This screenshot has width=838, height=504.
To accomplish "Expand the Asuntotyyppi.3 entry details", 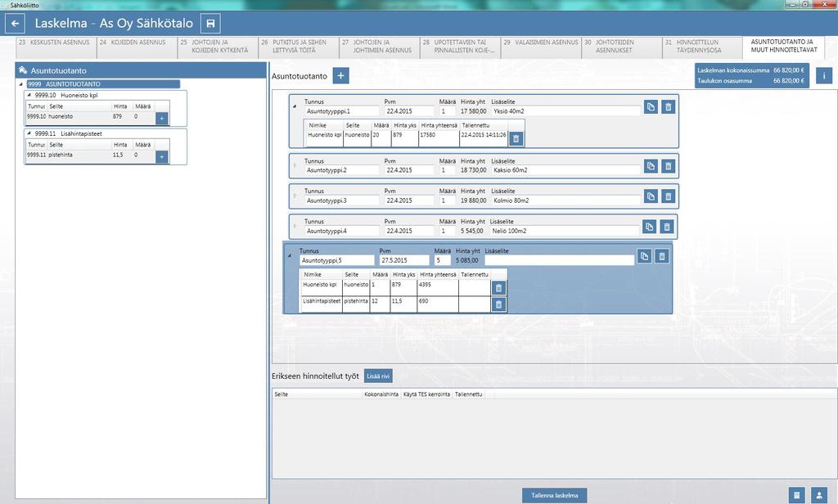I will [x=295, y=196].
